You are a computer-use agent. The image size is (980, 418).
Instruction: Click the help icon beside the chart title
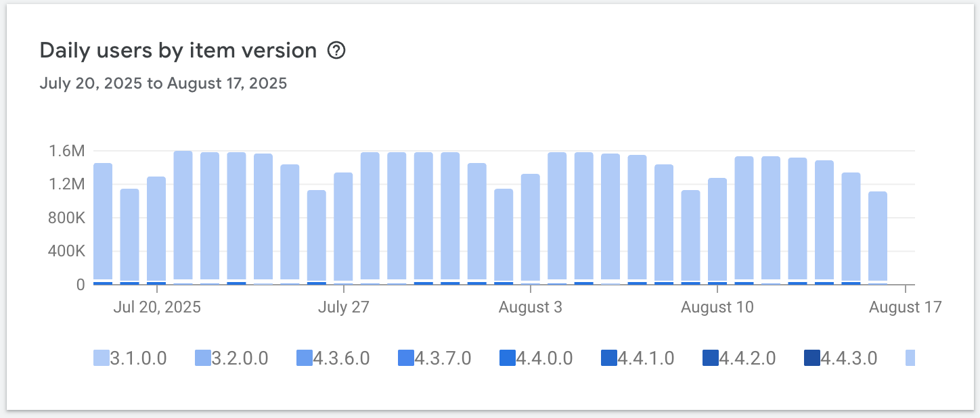pos(336,51)
